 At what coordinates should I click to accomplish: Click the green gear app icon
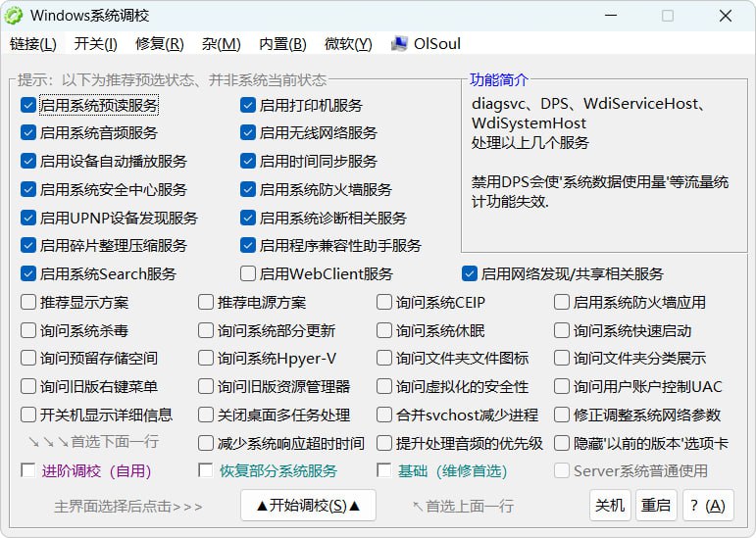click(13, 16)
